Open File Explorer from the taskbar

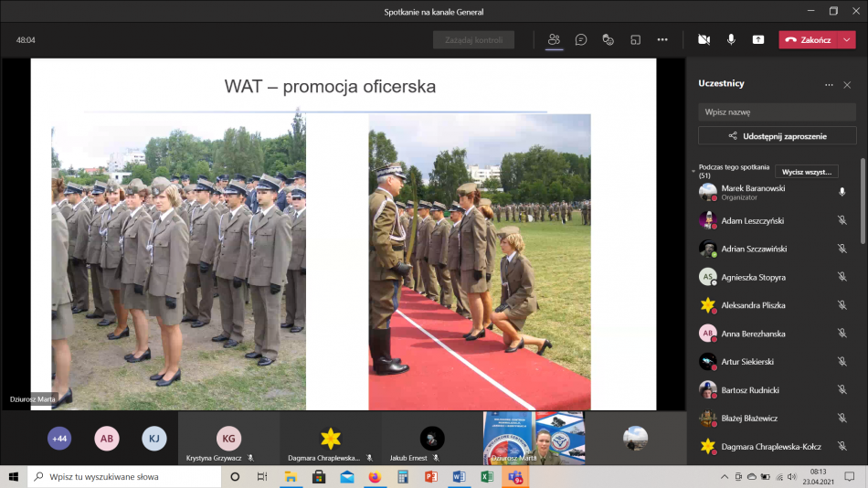pyautogui.click(x=291, y=477)
